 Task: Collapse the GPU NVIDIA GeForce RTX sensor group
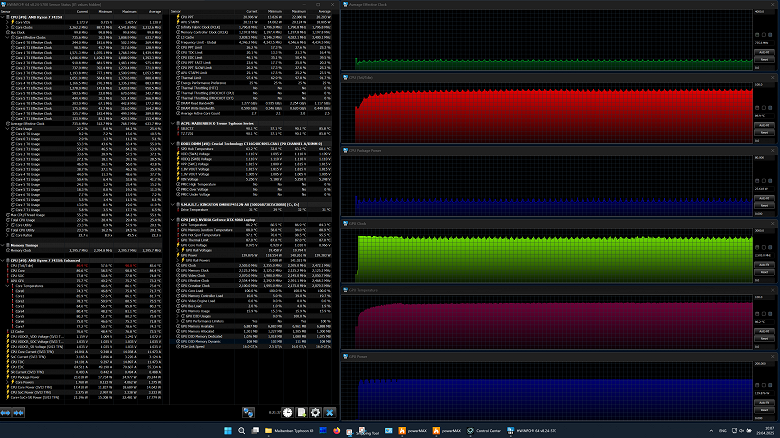pos(173,219)
